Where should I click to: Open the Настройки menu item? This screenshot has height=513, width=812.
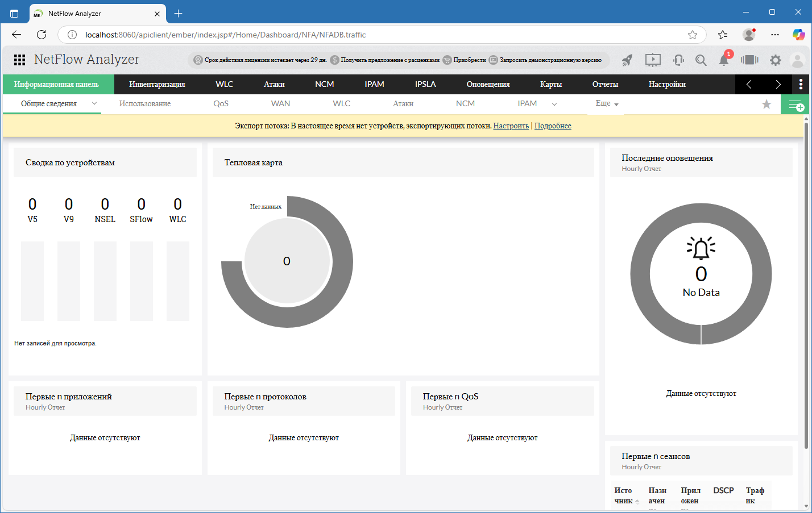pyautogui.click(x=667, y=84)
